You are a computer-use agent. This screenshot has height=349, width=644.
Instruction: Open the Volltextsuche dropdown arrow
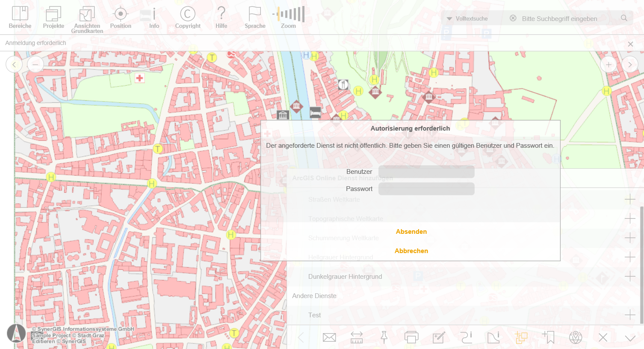click(449, 18)
